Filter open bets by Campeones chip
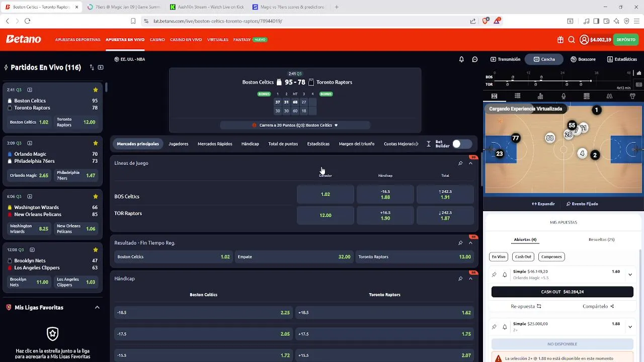 (551, 256)
